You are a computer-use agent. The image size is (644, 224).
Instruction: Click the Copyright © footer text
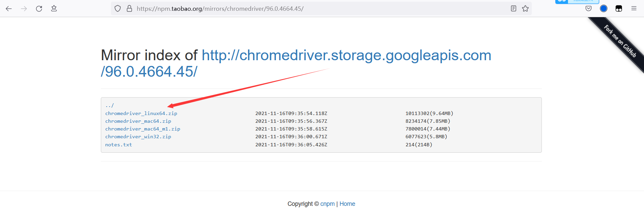coord(303,204)
